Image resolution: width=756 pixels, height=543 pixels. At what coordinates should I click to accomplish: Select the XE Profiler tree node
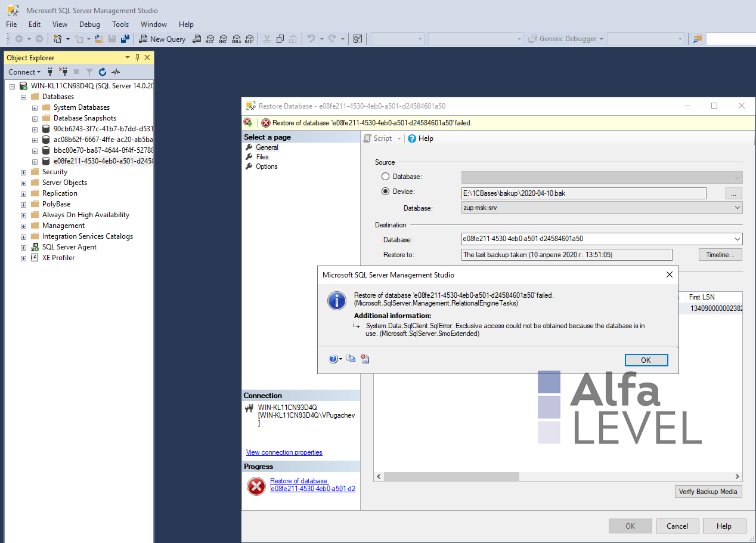pyautogui.click(x=58, y=258)
